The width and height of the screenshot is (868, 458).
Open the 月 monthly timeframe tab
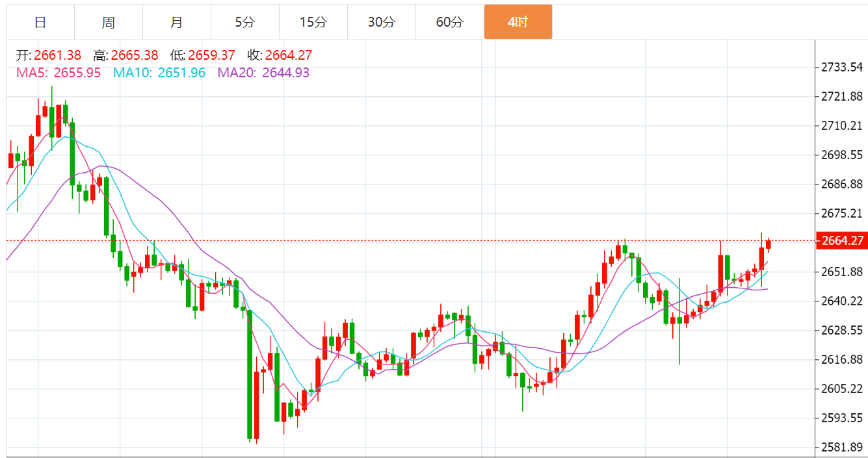[x=177, y=22]
